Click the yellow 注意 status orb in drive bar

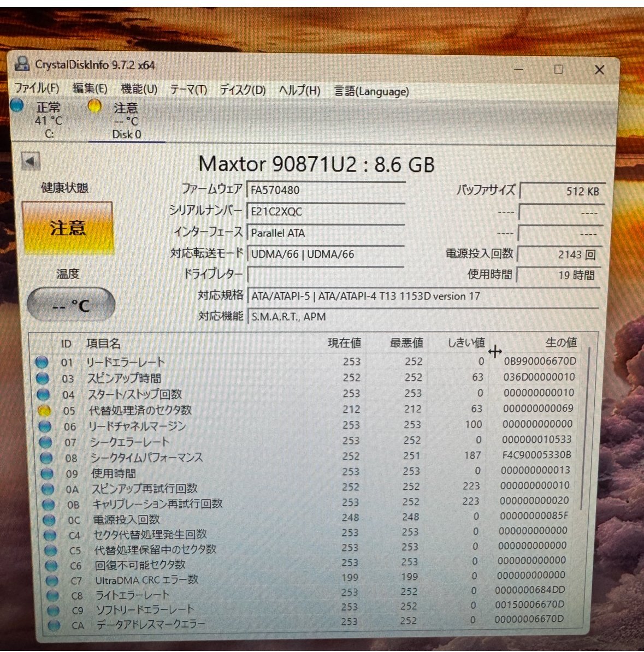pyautogui.click(x=94, y=106)
